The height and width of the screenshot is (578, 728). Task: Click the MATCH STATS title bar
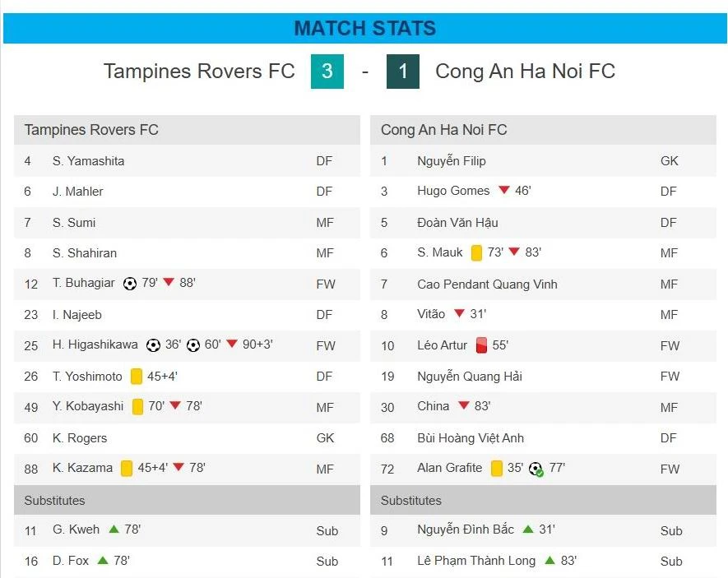pyautogui.click(x=364, y=28)
